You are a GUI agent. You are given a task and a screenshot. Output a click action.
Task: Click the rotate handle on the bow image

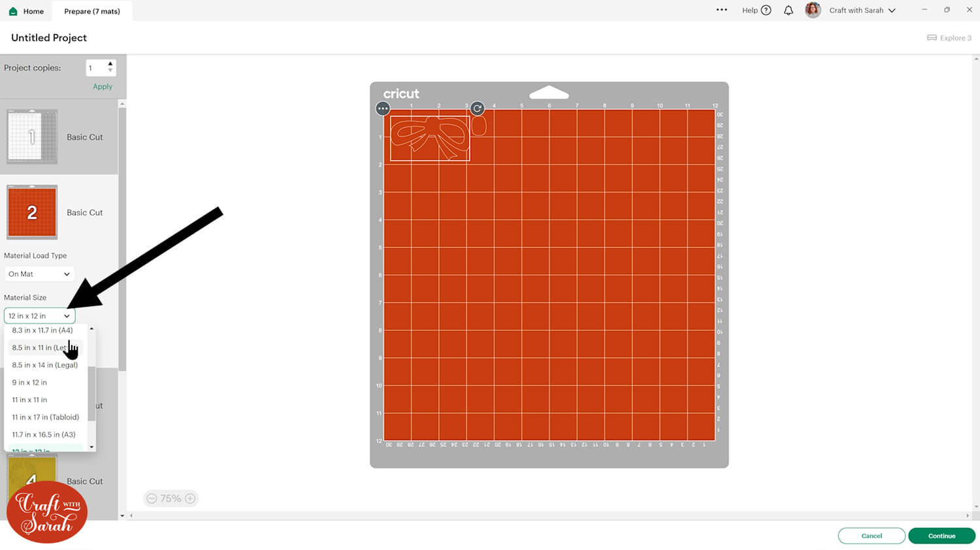[478, 108]
